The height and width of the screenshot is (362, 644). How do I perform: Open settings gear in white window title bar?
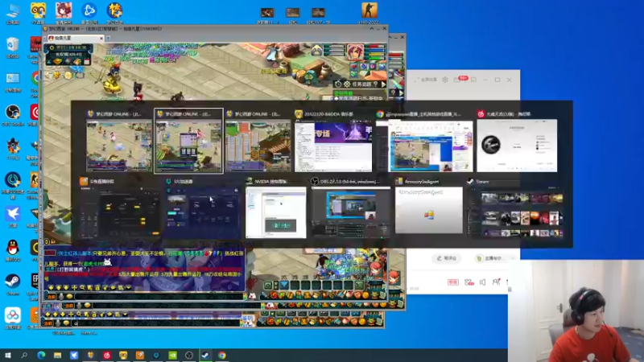tap(445, 80)
